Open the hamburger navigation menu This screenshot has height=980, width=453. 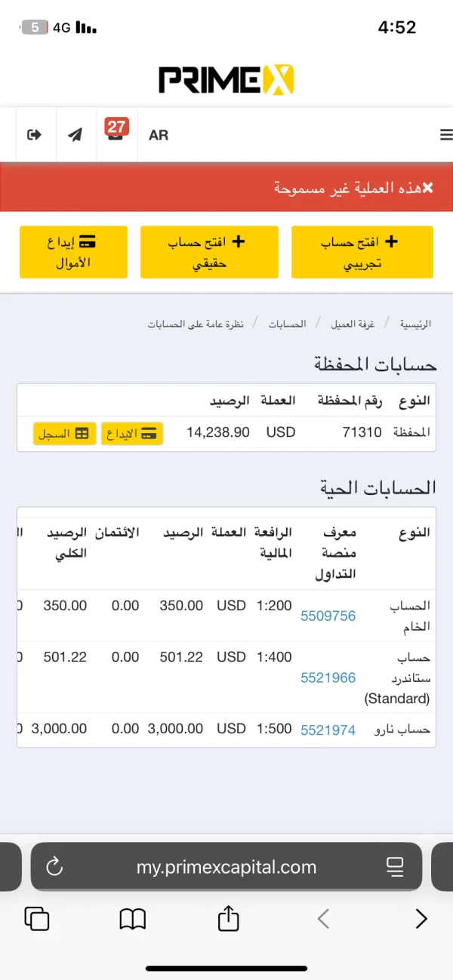[x=445, y=135]
